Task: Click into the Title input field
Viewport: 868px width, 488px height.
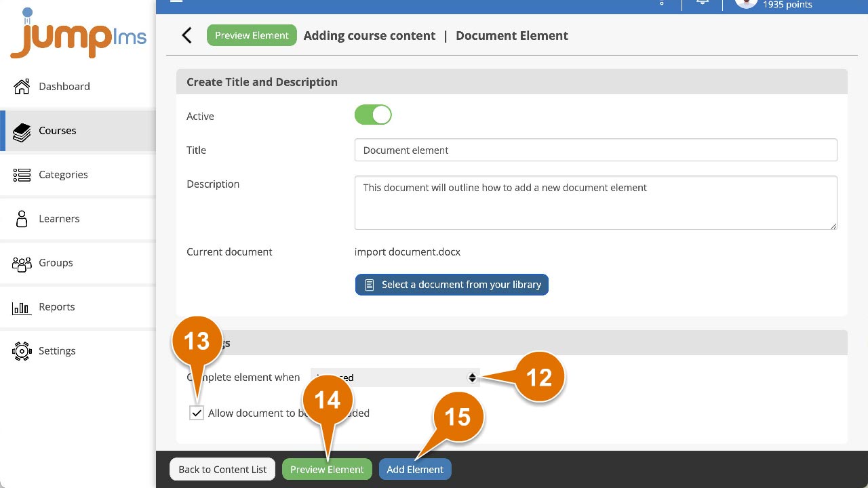Action: click(595, 150)
